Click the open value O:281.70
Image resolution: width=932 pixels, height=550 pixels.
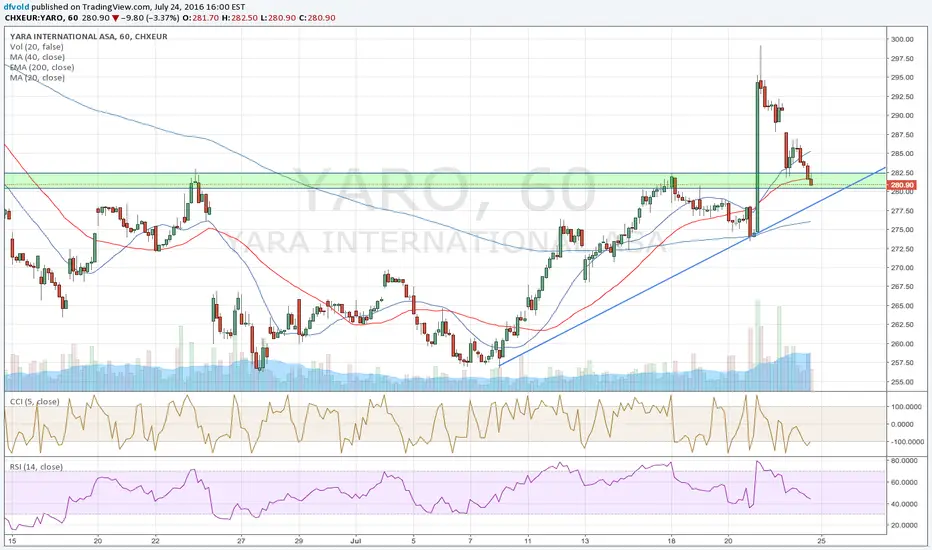click(200, 18)
